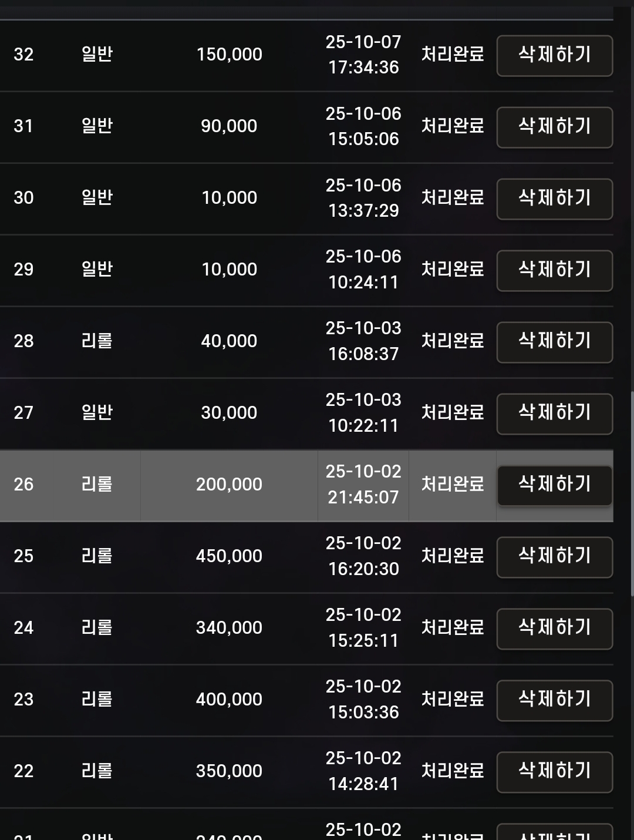634x840 pixels.
Task: Delete the 40,000 리롤 entry numbered 28
Action: 555,342
